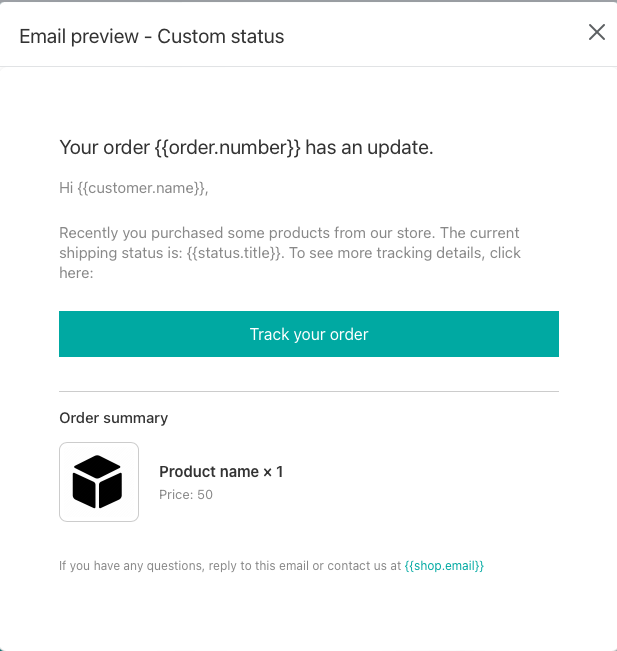Image resolution: width=617 pixels, height=651 pixels.
Task: Click the Price: 50 label
Action: point(186,494)
